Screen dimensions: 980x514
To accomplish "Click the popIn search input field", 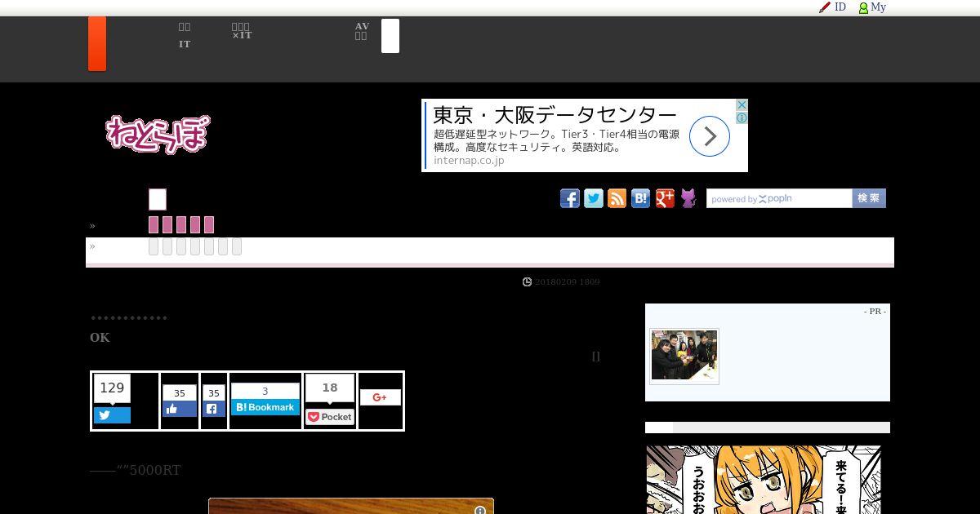I will point(779,198).
